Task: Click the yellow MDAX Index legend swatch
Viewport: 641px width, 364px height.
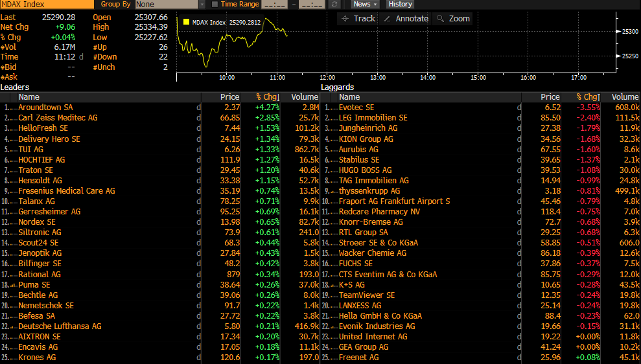Action: click(187, 22)
